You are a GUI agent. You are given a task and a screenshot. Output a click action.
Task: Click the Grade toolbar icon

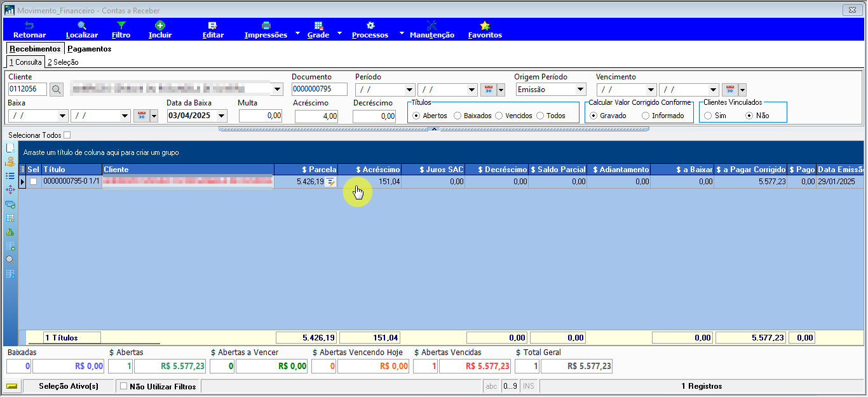[318, 25]
